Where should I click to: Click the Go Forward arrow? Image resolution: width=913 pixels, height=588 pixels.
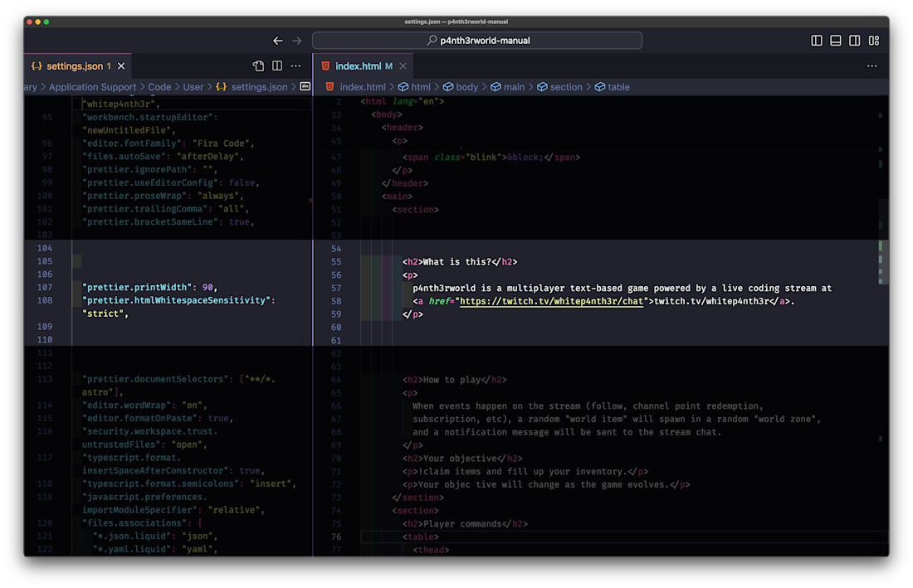pyautogui.click(x=297, y=41)
